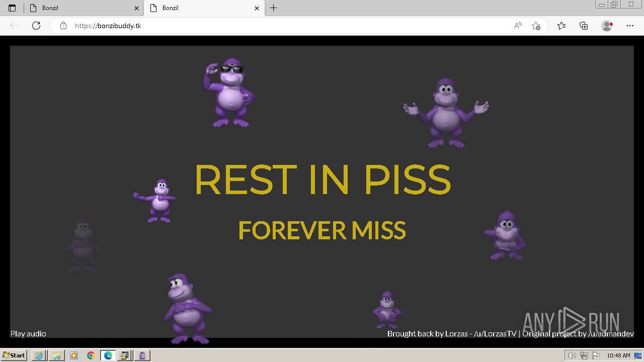Screen dimensions: 644x362
Task: Click the small pointing Bonzi left of the heading
Action: click(x=155, y=201)
